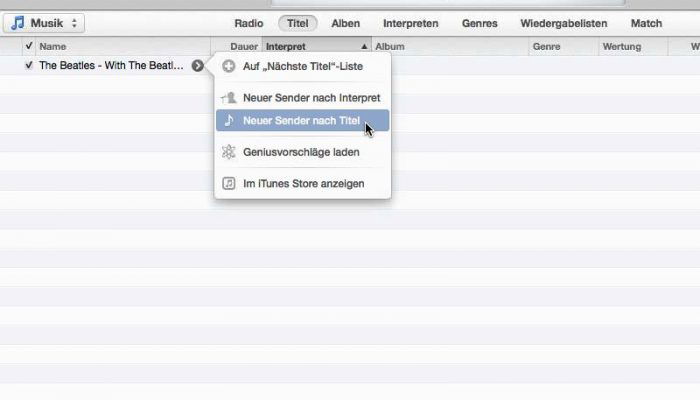The image size is (700, 400).
Task: Sort by the Name column header
Action: [x=123, y=46]
